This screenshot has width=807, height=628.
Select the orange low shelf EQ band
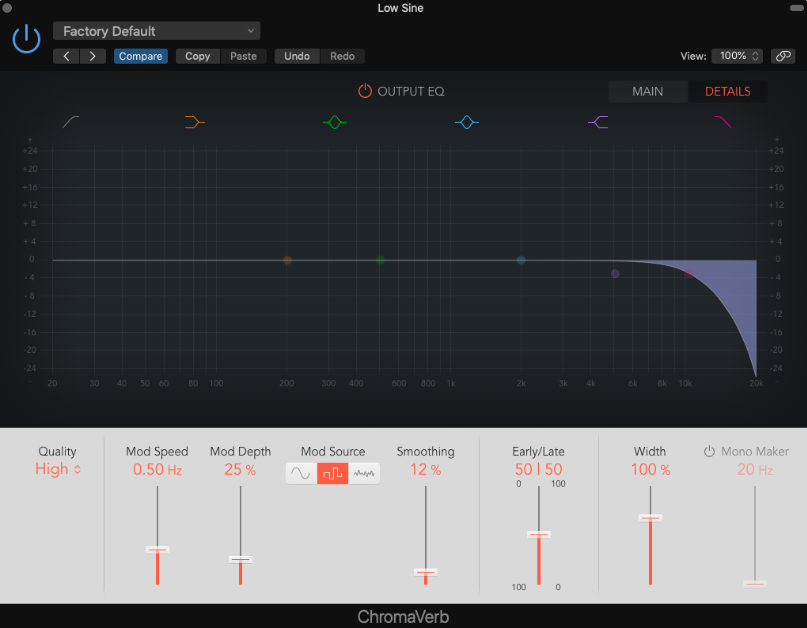tap(195, 122)
